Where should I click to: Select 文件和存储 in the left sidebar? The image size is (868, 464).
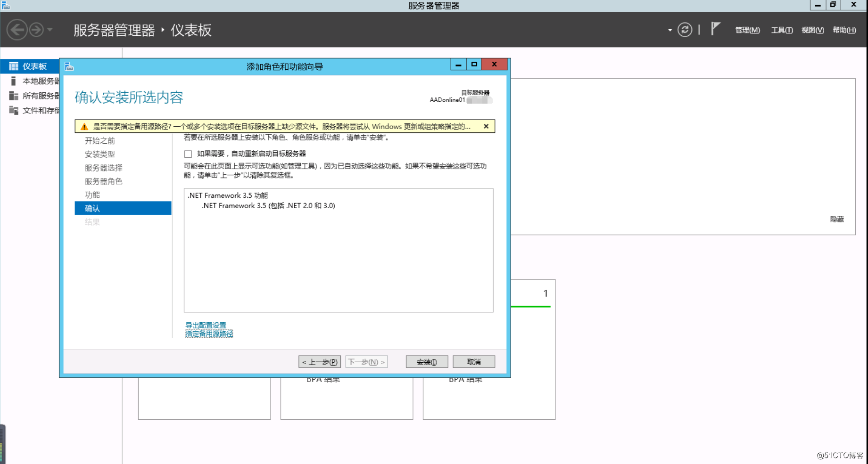[x=30, y=110]
